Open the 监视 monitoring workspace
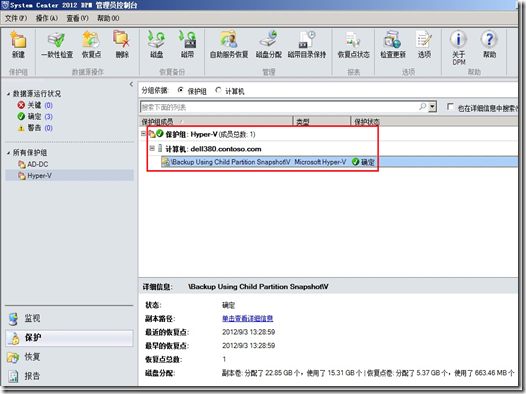The height and width of the screenshot is (394, 526). (x=69, y=318)
